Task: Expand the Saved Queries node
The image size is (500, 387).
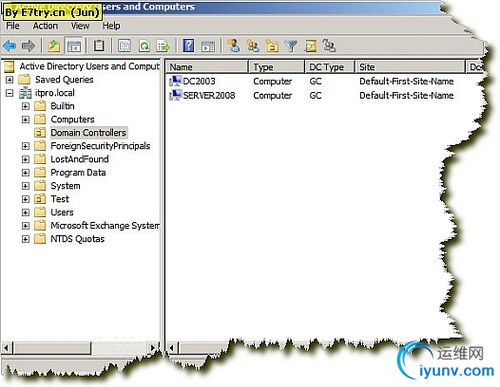Action: pyautogui.click(x=10, y=80)
